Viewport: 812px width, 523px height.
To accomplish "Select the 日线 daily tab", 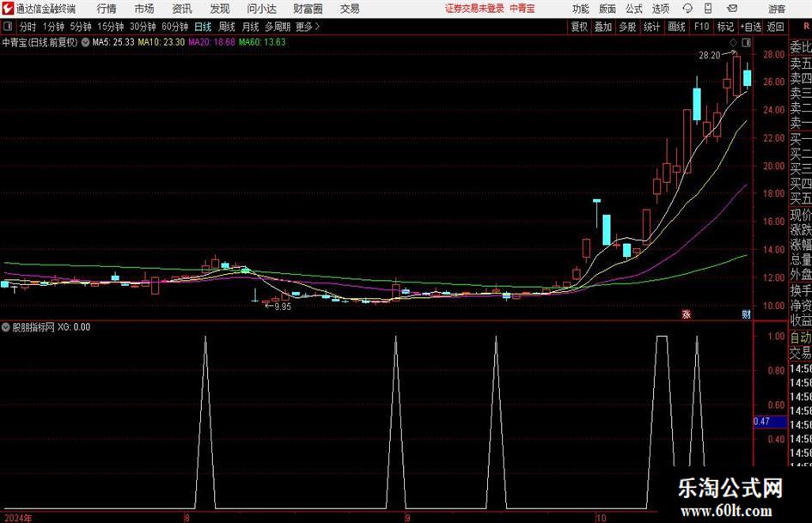I will pyautogui.click(x=203, y=27).
